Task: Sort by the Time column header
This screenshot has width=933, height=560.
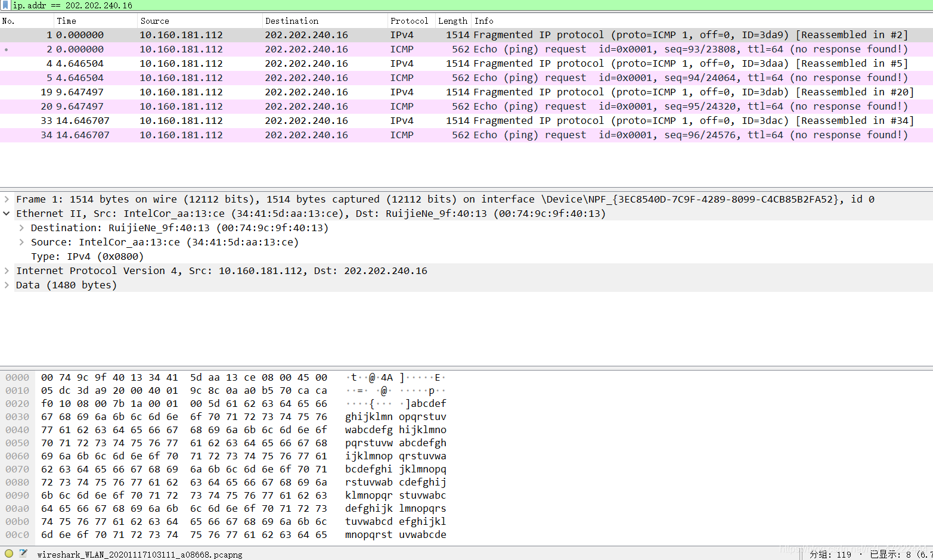Action: 96,21
